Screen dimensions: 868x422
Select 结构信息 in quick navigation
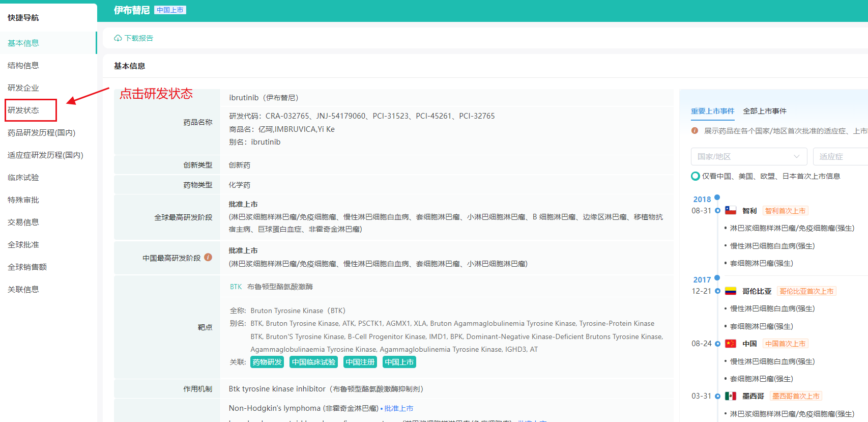(x=23, y=65)
